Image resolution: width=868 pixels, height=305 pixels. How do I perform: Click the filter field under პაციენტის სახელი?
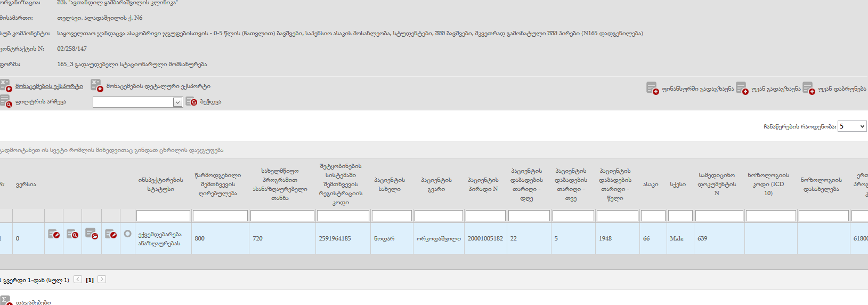tap(392, 215)
